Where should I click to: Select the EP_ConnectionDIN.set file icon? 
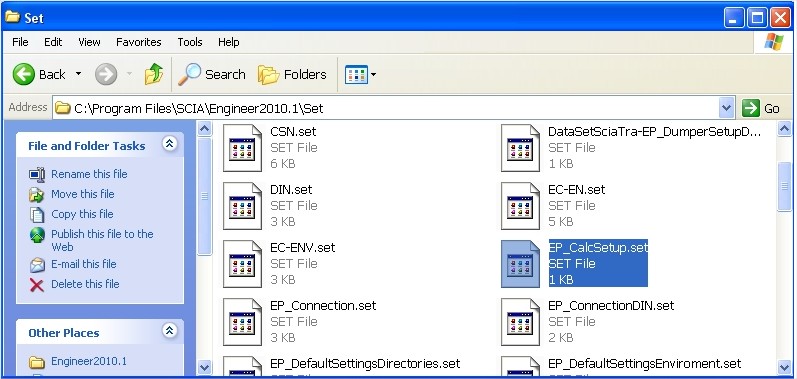520,322
